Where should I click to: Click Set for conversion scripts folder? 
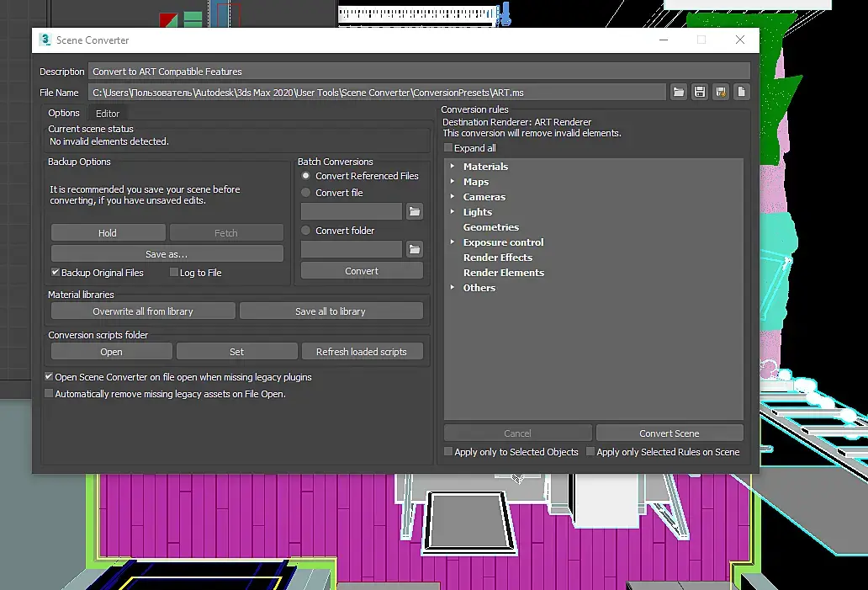tap(237, 351)
